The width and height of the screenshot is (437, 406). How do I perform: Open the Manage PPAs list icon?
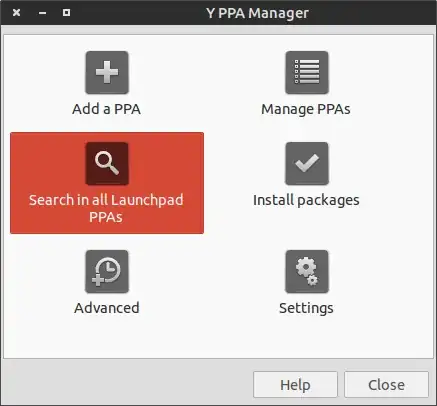pos(307,72)
